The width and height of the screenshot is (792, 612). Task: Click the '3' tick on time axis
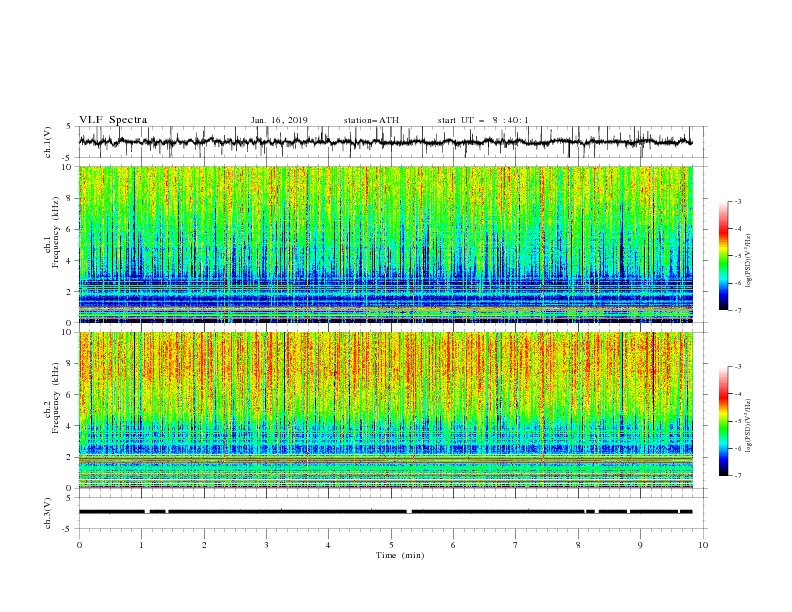click(266, 545)
